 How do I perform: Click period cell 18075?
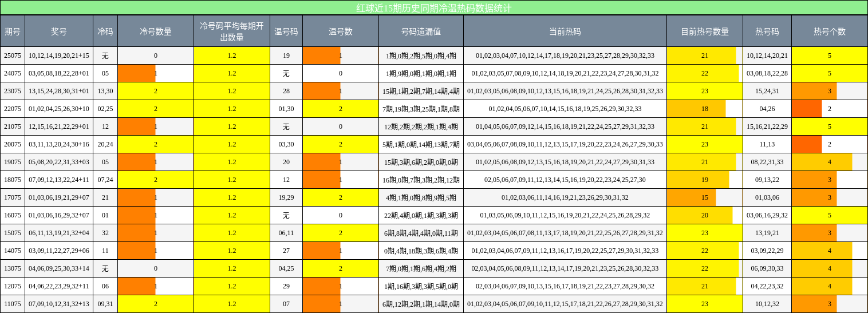13,180
